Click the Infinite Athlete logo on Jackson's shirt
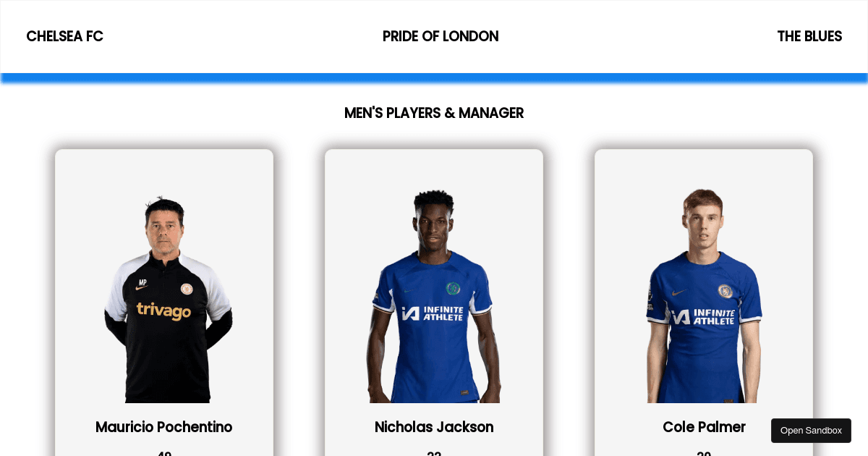The image size is (868, 456). coord(433,313)
